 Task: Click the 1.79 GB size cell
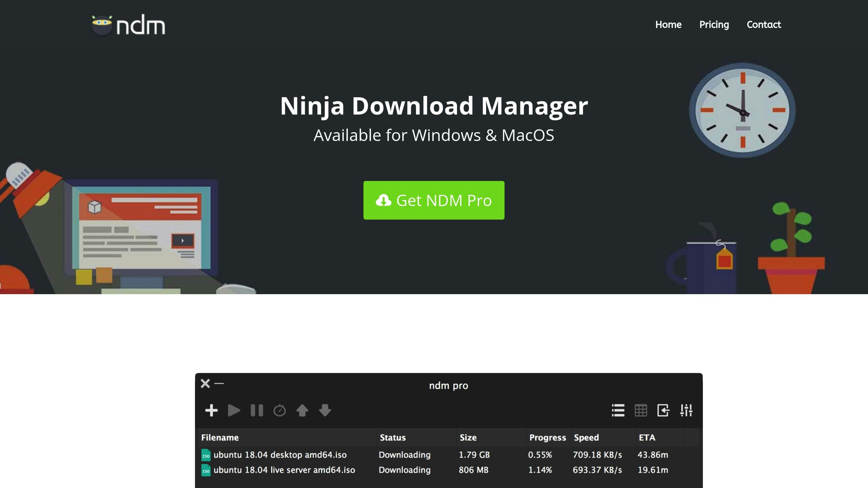[x=474, y=455]
